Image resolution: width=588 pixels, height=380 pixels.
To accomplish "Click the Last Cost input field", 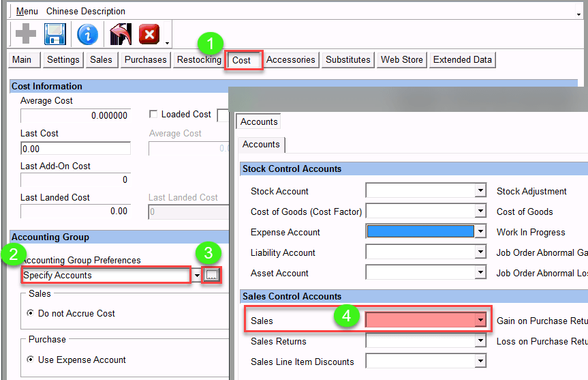I will [75, 149].
